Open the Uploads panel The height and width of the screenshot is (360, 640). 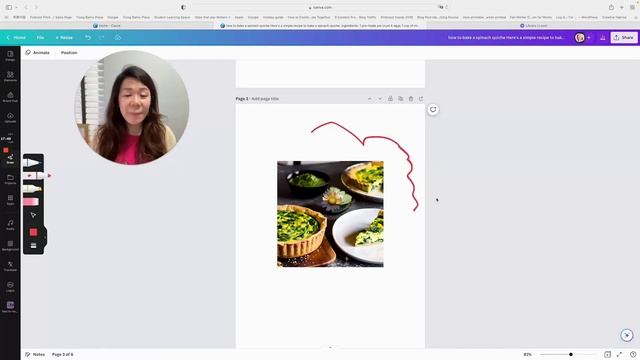pos(10,118)
